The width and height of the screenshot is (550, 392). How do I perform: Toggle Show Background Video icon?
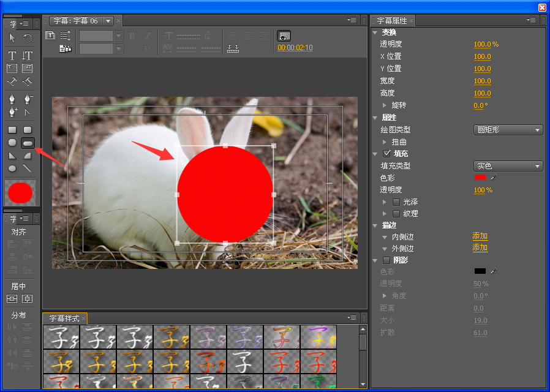point(284,36)
